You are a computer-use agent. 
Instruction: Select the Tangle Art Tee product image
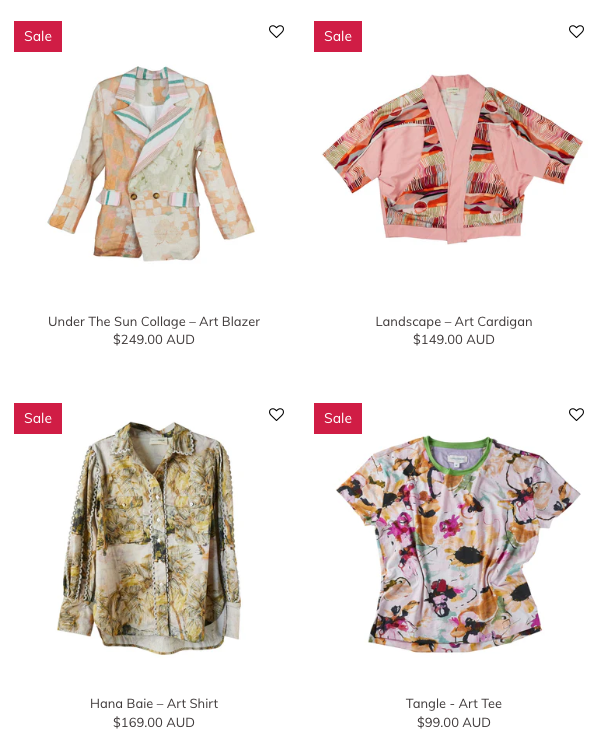tap(458, 544)
